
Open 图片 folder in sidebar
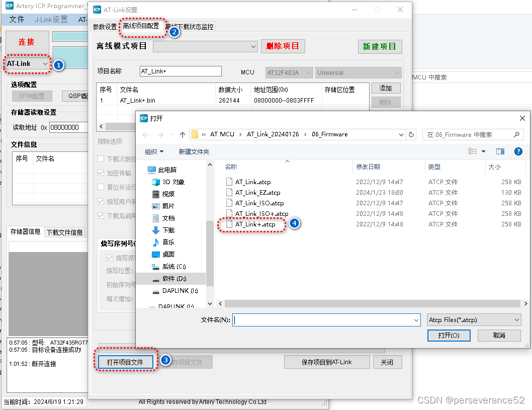coord(163,206)
